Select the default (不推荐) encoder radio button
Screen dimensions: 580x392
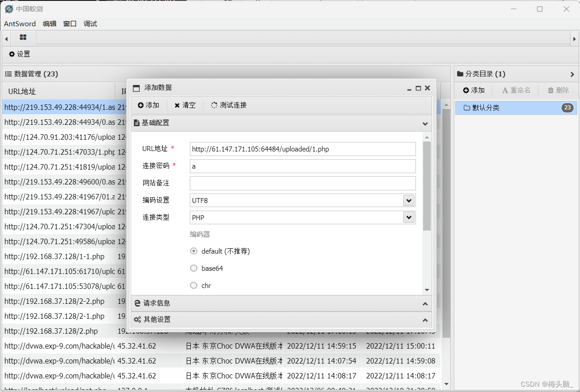[193, 250]
